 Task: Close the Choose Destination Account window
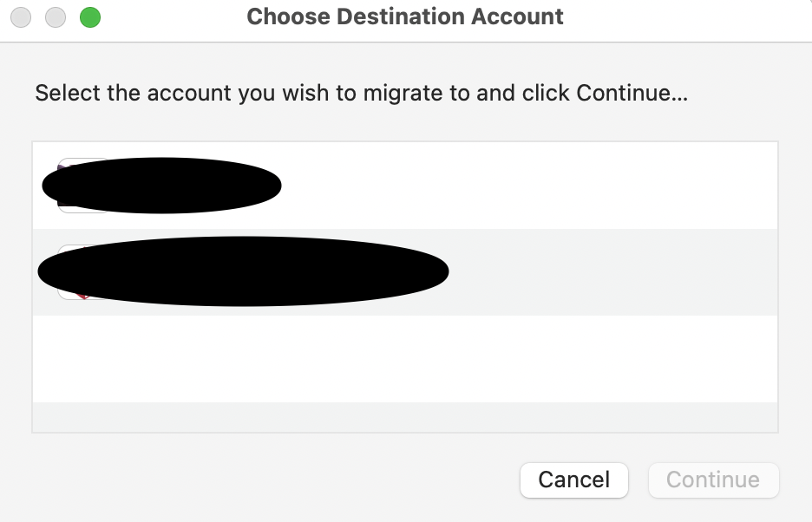pos(21,17)
